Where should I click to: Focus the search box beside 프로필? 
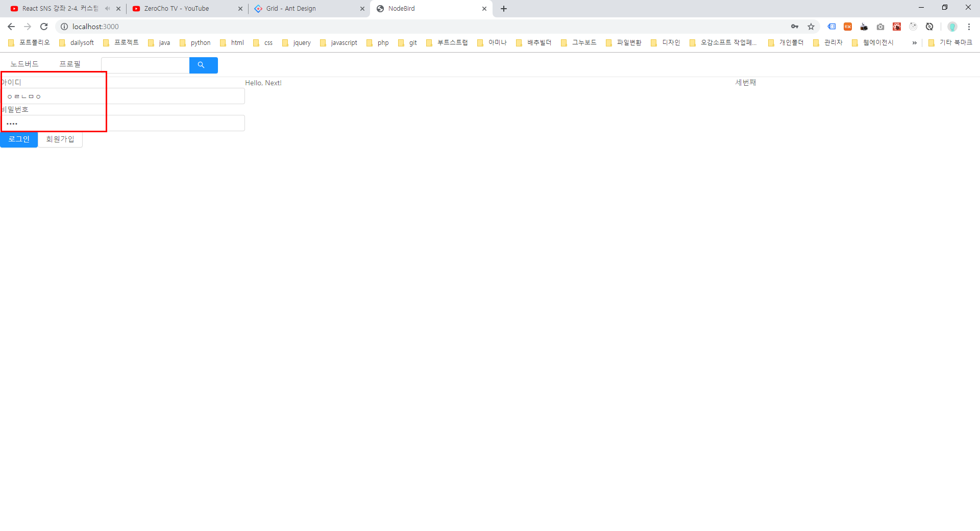click(x=145, y=65)
